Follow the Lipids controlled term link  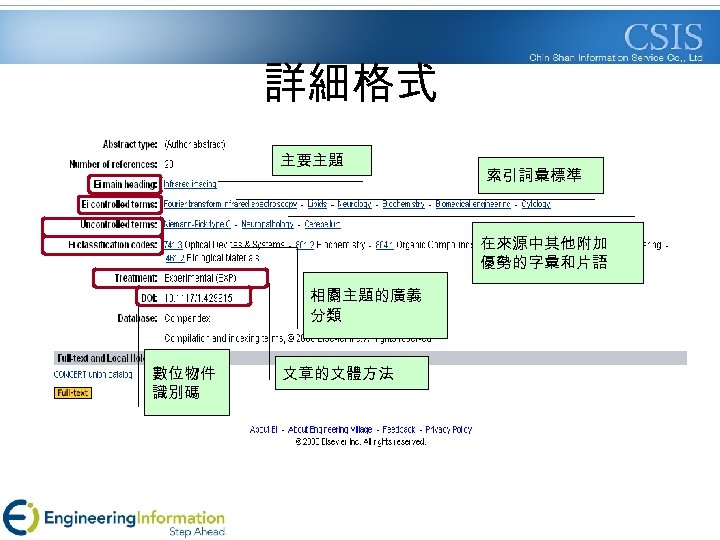(317, 204)
